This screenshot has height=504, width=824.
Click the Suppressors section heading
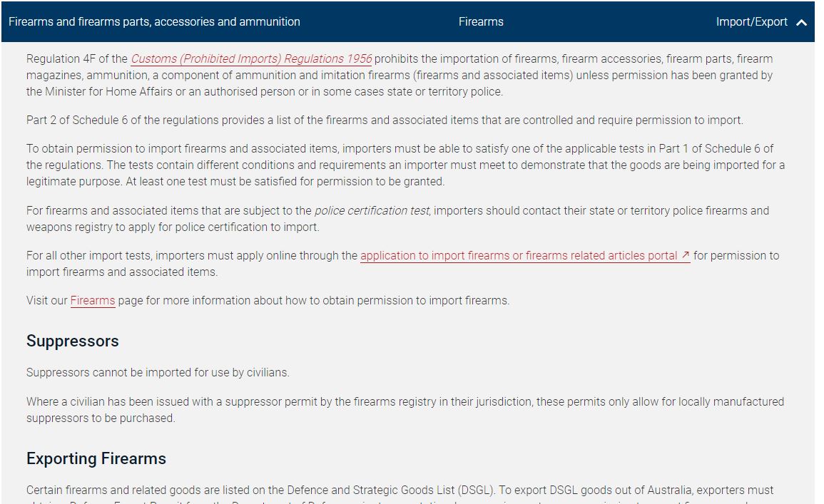point(72,341)
